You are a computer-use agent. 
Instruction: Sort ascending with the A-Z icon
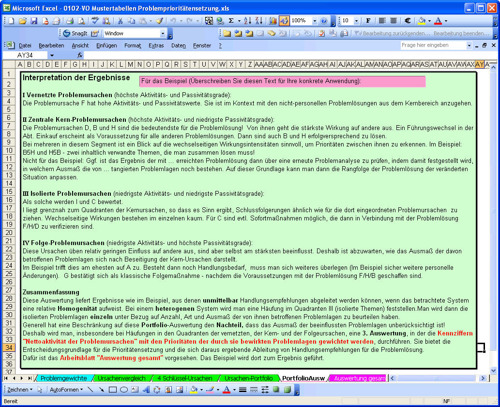pos(247,21)
